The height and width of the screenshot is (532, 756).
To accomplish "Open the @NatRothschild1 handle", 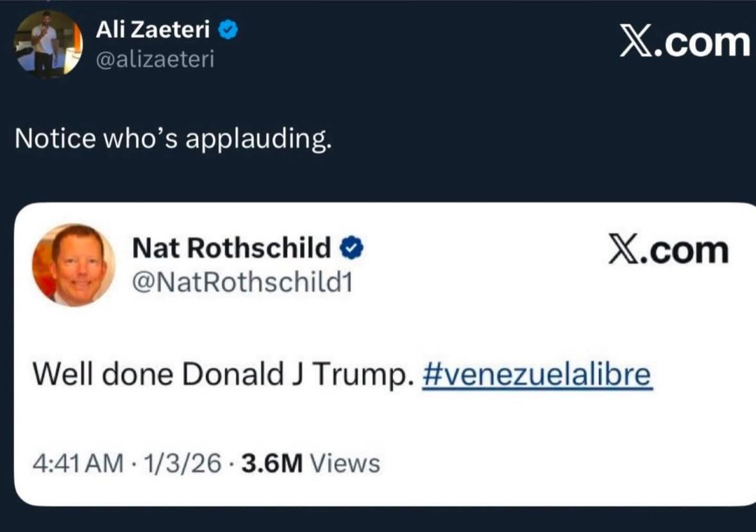I will pyautogui.click(x=242, y=283).
